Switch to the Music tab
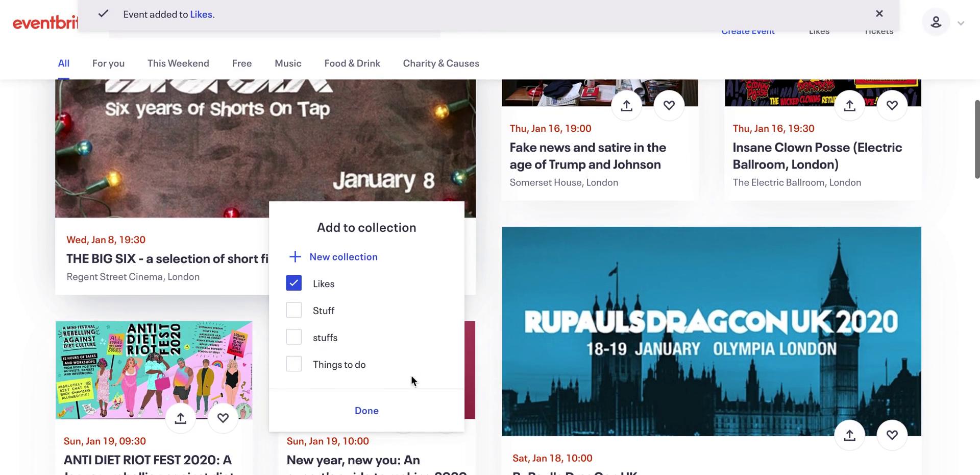Screen dimensions: 980x475 288,63
